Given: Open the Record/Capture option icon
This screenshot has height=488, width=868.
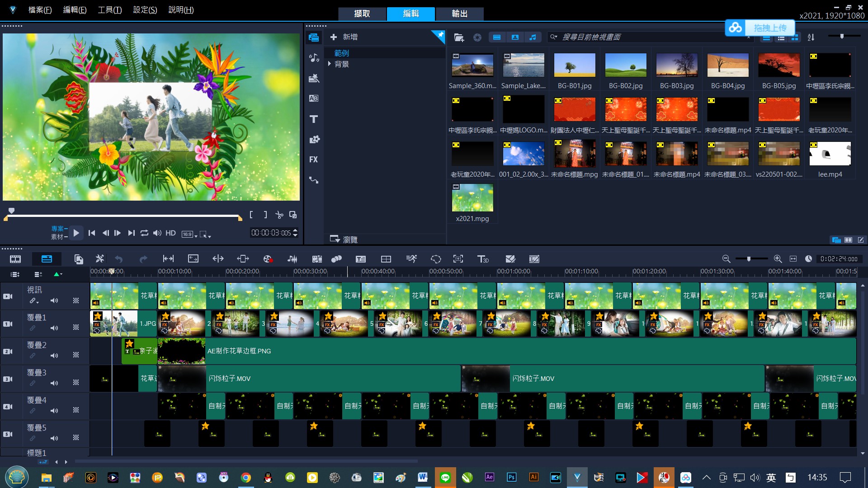Looking at the screenshot, I should [268, 259].
